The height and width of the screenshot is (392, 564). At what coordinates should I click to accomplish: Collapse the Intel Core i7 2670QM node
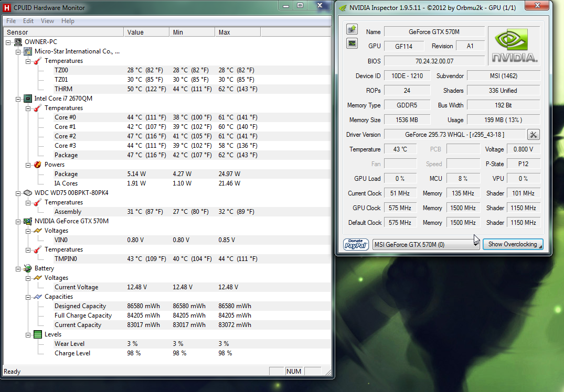click(x=18, y=99)
